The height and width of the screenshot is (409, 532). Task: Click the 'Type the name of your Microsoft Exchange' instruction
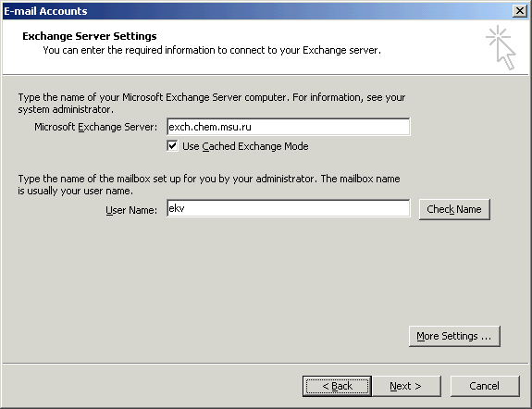[x=212, y=104]
